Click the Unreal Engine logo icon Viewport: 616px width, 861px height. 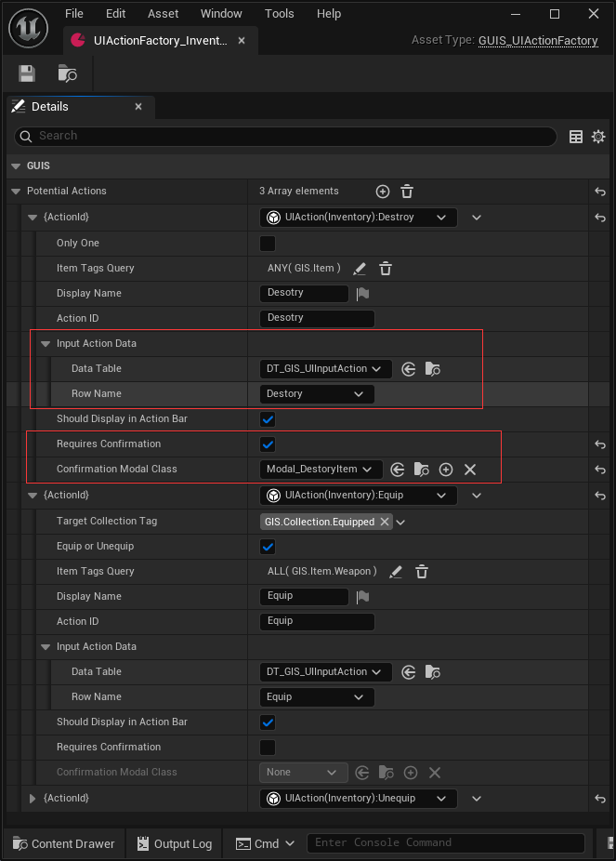point(29,29)
